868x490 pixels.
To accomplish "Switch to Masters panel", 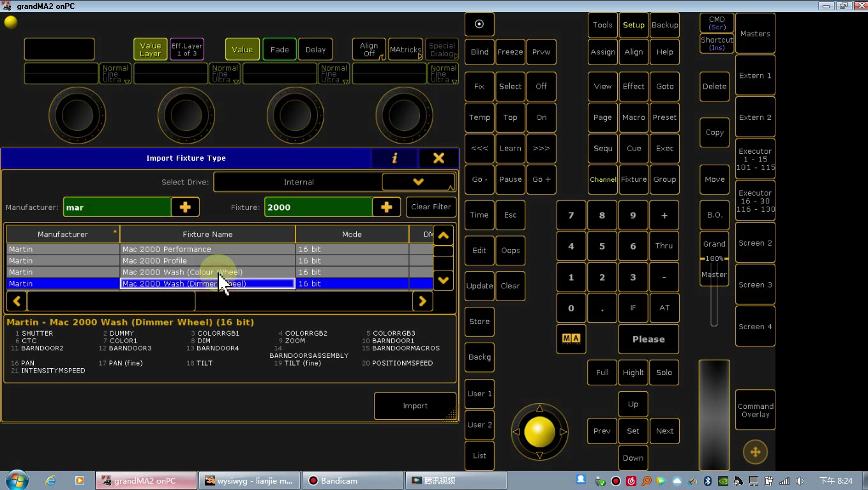I will point(755,33).
